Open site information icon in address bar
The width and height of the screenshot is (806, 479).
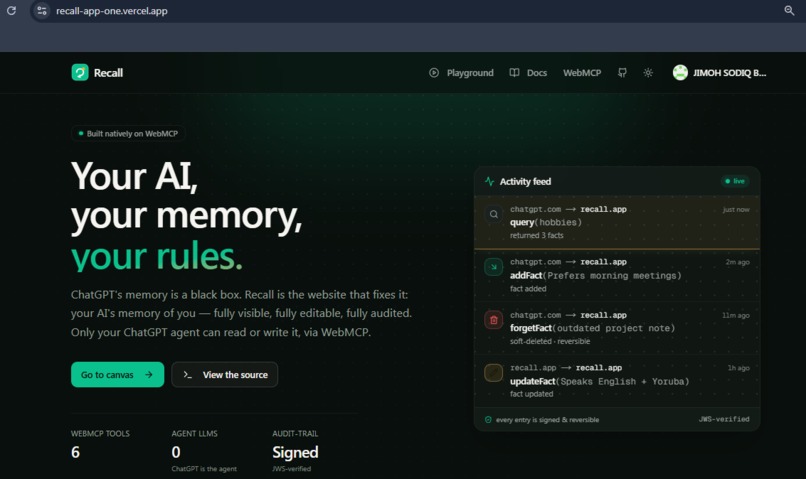pos(42,10)
